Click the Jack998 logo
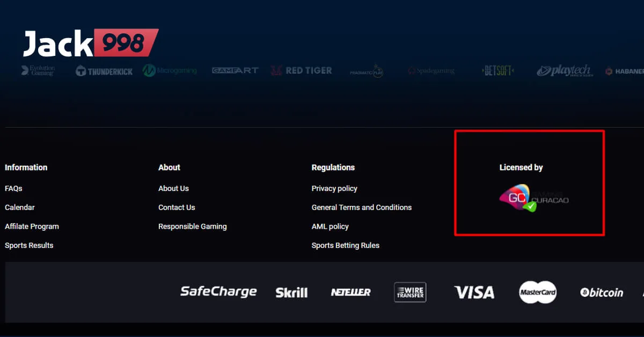644x337 pixels. [91, 43]
